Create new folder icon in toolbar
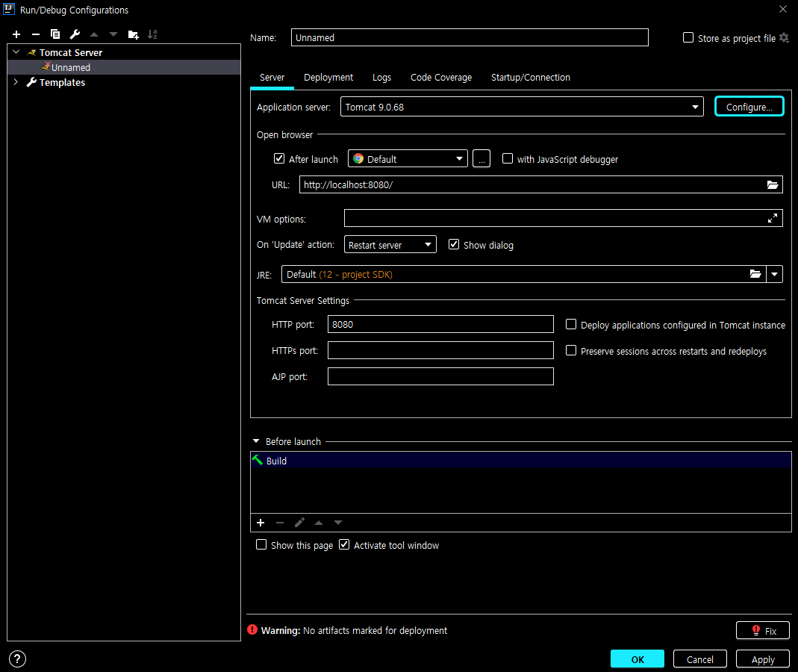This screenshot has width=798, height=672. 134,34
